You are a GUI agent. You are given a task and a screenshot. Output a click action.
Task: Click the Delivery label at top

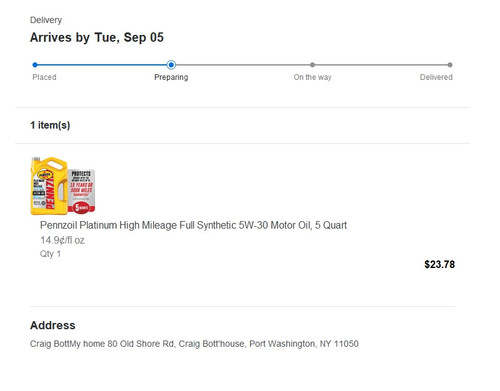tap(46, 20)
